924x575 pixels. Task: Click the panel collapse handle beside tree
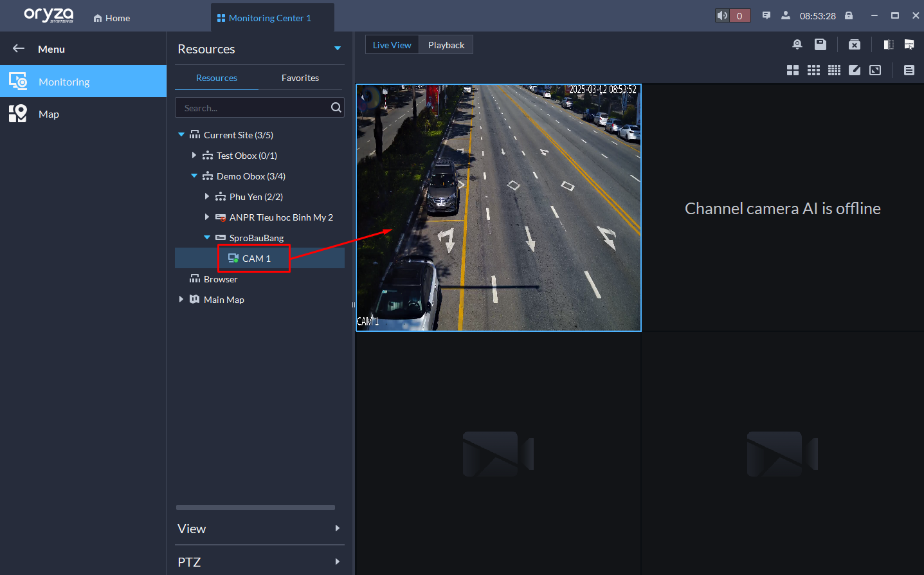pos(353,305)
